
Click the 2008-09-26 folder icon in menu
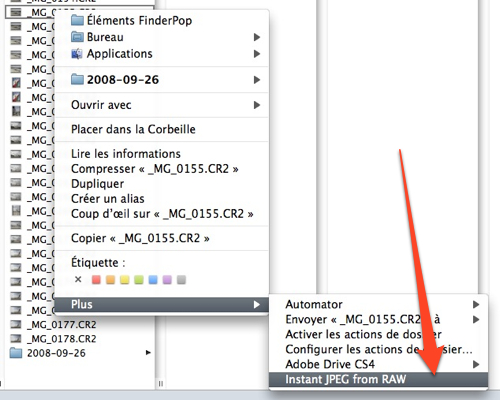[77, 79]
